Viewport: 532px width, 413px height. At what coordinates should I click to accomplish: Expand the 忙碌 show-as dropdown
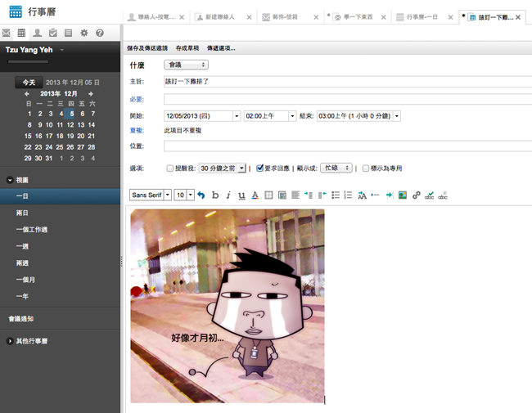[336, 168]
